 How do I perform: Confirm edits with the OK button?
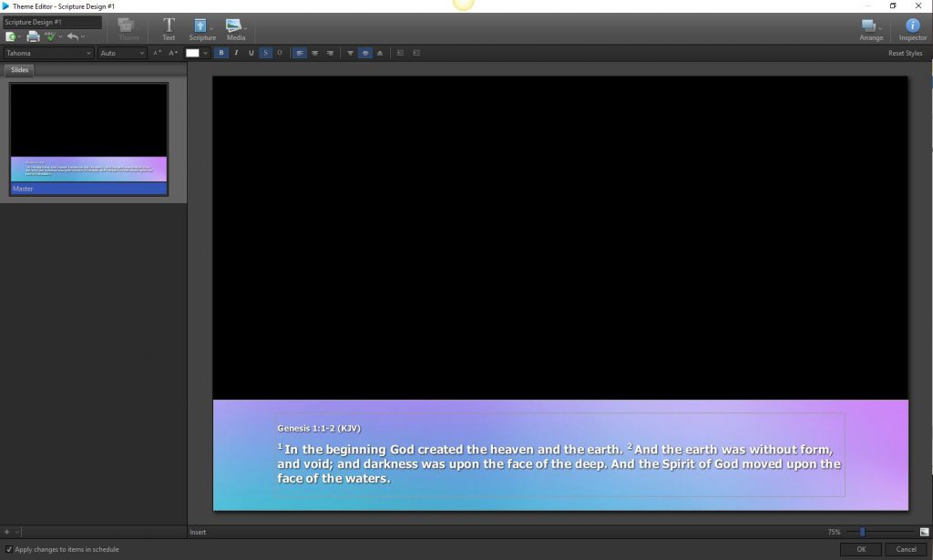[860, 549]
